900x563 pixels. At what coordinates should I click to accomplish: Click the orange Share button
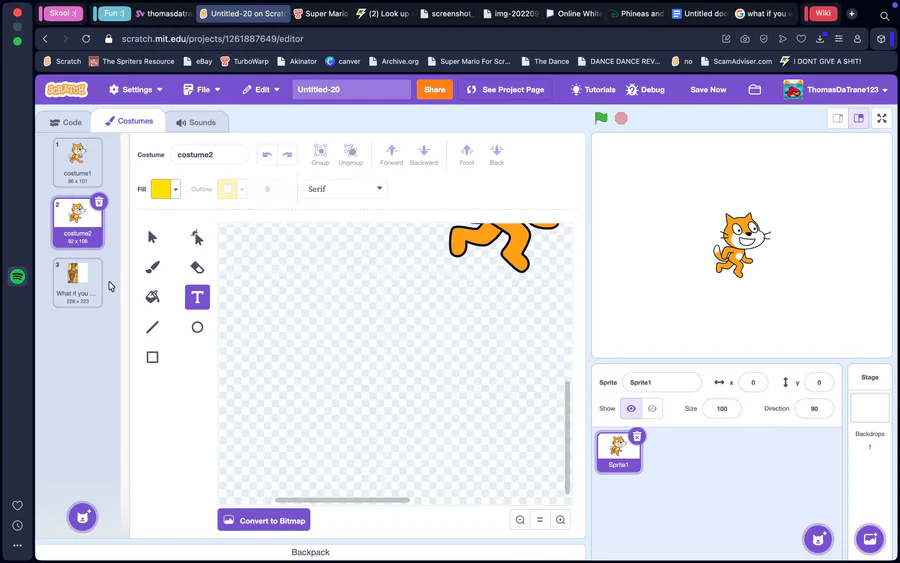(435, 90)
